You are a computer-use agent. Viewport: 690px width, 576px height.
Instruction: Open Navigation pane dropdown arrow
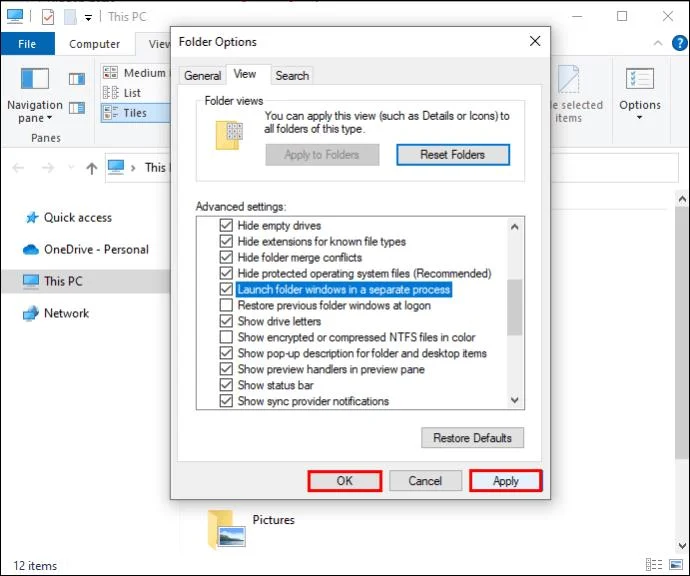(x=49, y=118)
